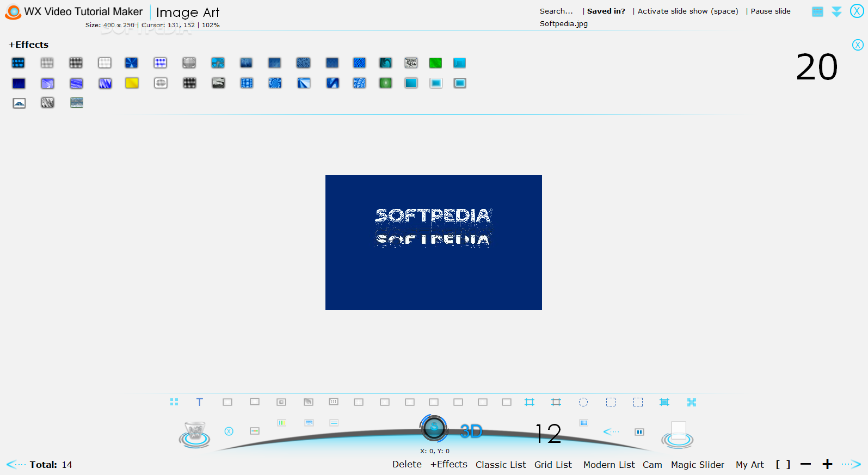
Task: Close the +Effects panel with its X
Action: [858, 45]
